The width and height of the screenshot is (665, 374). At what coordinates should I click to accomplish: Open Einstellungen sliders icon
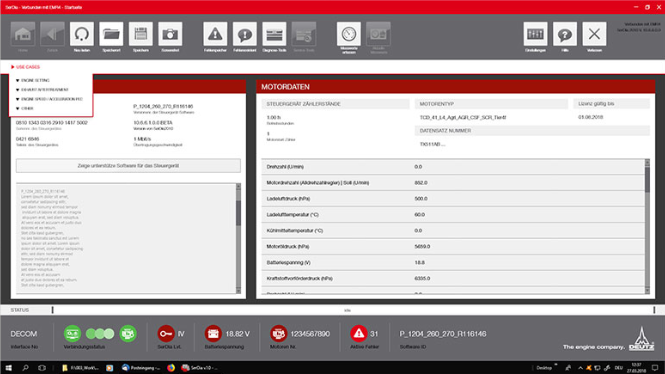pyautogui.click(x=535, y=34)
